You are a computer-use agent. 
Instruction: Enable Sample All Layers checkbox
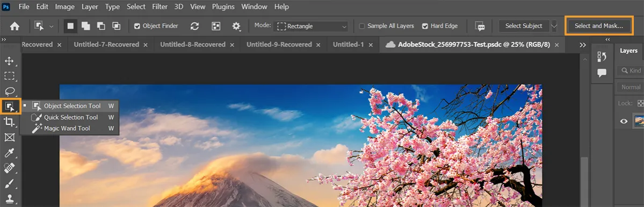(362, 26)
